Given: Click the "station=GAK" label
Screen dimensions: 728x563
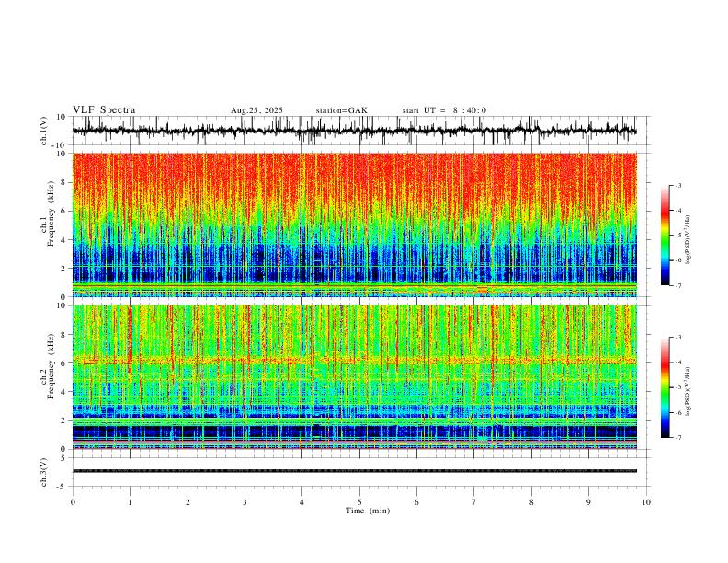Looking at the screenshot, I should click(342, 110).
